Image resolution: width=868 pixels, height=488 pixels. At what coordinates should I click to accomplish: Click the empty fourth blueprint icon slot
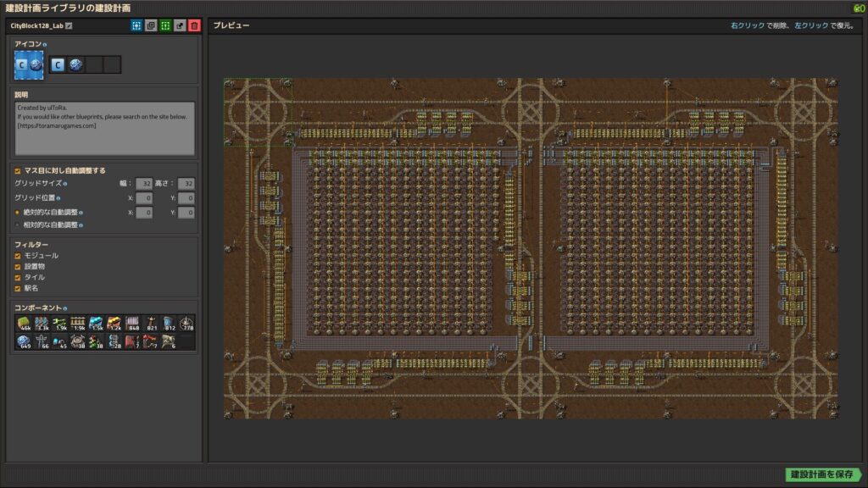[112, 64]
